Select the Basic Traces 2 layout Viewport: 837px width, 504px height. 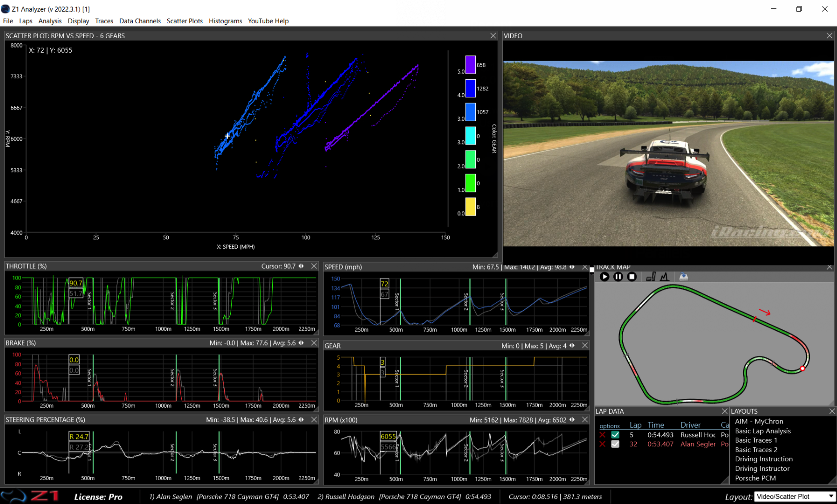[x=756, y=450]
